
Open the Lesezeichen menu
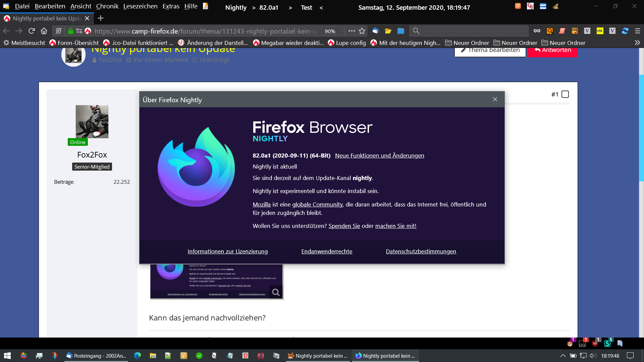(140, 6)
